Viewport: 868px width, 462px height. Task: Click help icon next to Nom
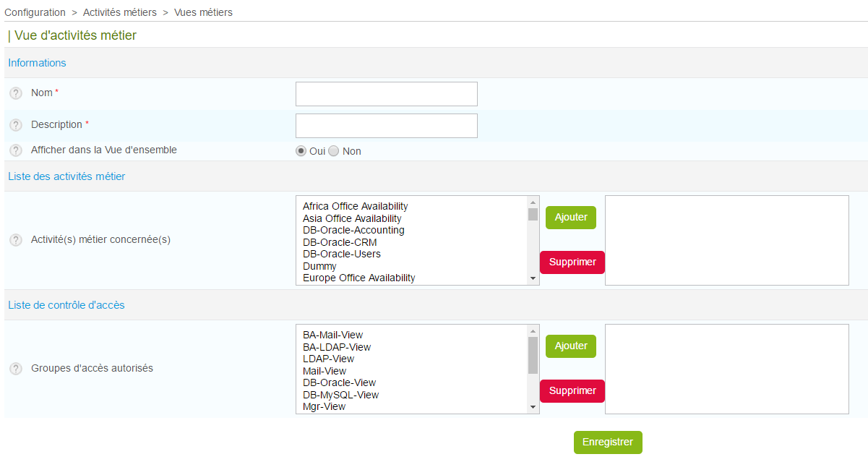coord(16,93)
